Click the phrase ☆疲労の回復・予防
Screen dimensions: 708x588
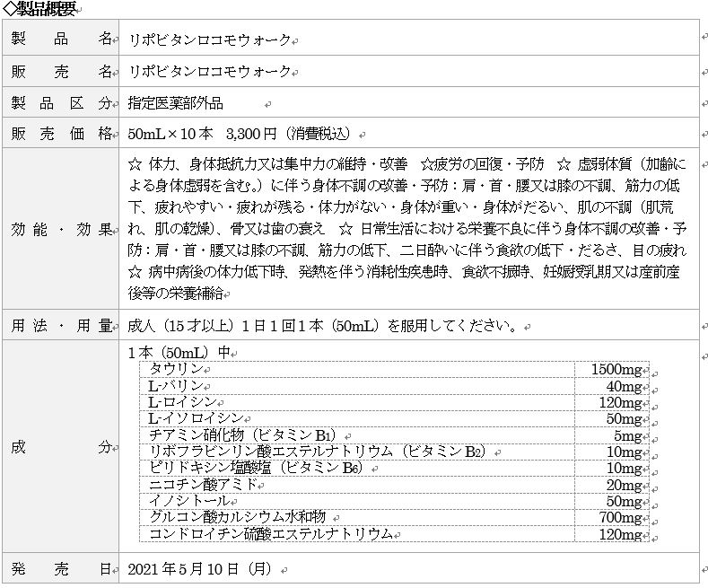point(482,164)
